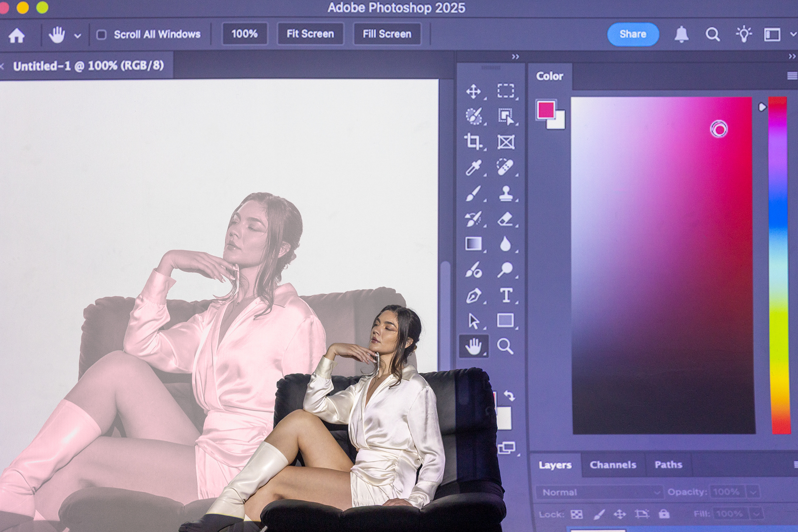798x532 pixels.
Task: Open the Normal blend mode dropdown
Action: (599, 492)
